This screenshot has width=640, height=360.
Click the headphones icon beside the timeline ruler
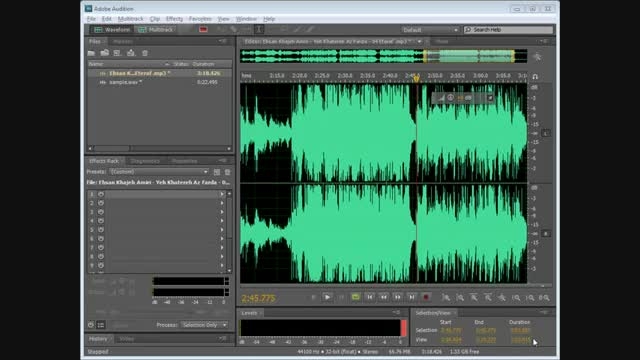535,76
